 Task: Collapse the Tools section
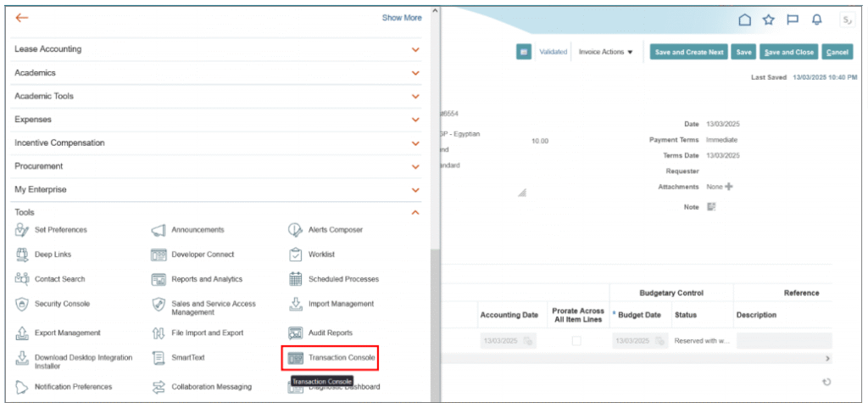tap(415, 212)
